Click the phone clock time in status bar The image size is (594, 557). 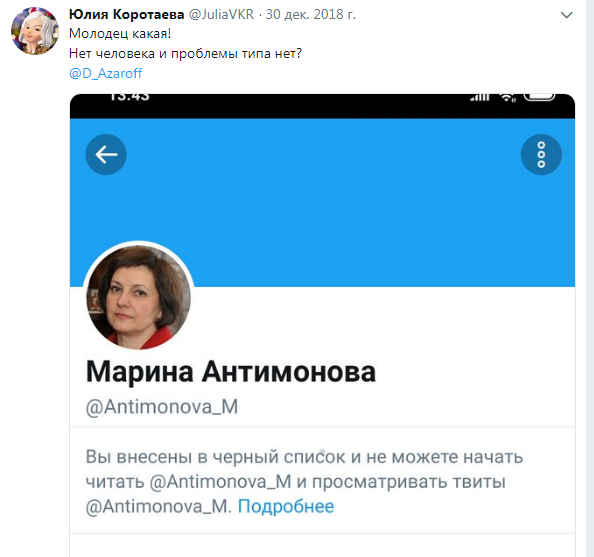point(130,97)
